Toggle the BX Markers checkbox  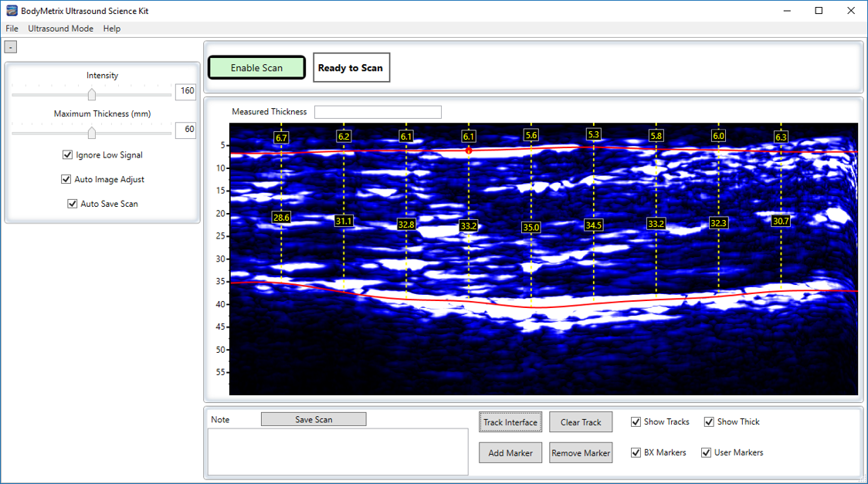pyautogui.click(x=636, y=452)
